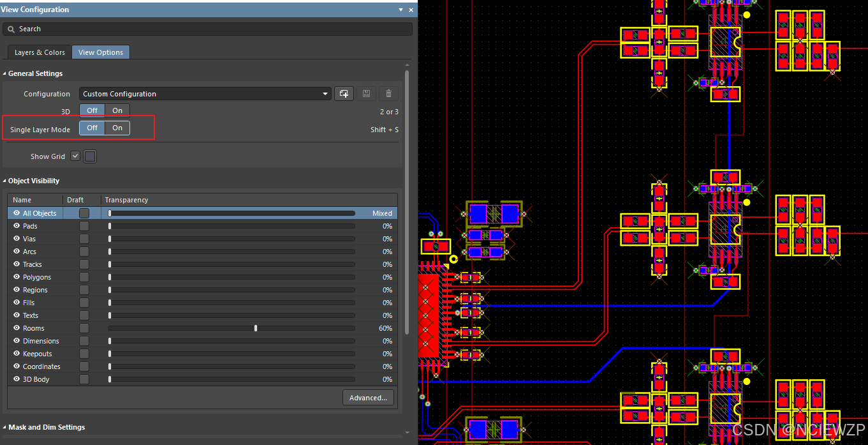
Task: Click the '60%' Rooms transparency value
Action: [385, 328]
